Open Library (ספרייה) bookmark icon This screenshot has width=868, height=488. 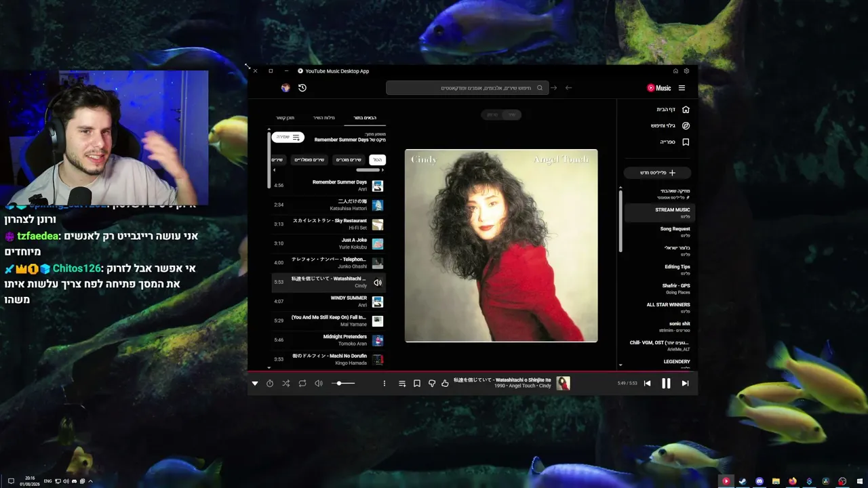coord(686,142)
